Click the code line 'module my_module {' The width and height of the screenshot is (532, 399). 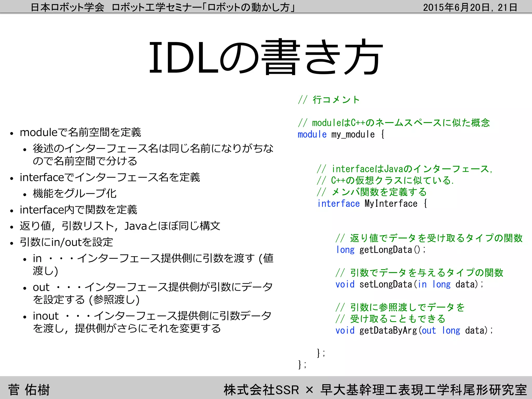341,134
